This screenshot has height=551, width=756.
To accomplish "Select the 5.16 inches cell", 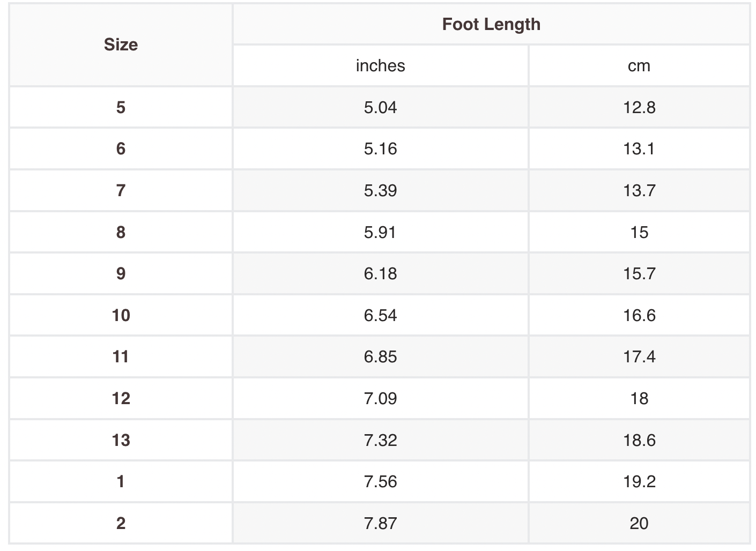I will pyautogui.click(x=380, y=148).
